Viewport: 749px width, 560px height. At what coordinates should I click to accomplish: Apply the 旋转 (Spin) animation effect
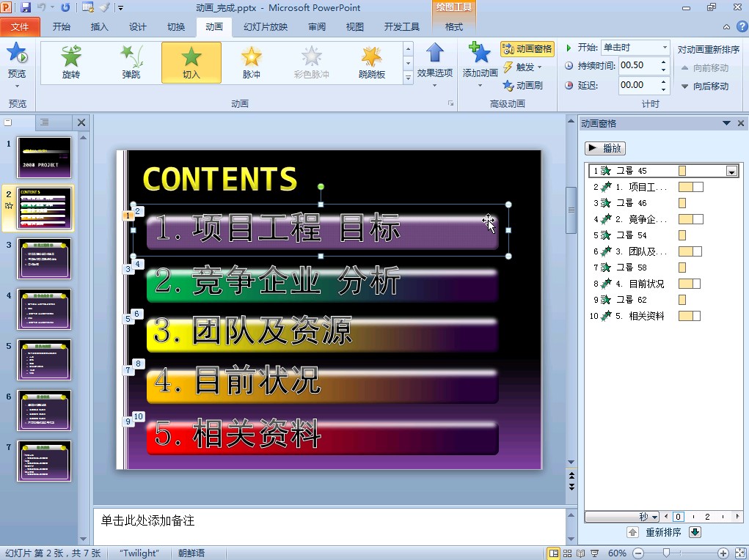tap(71, 62)
